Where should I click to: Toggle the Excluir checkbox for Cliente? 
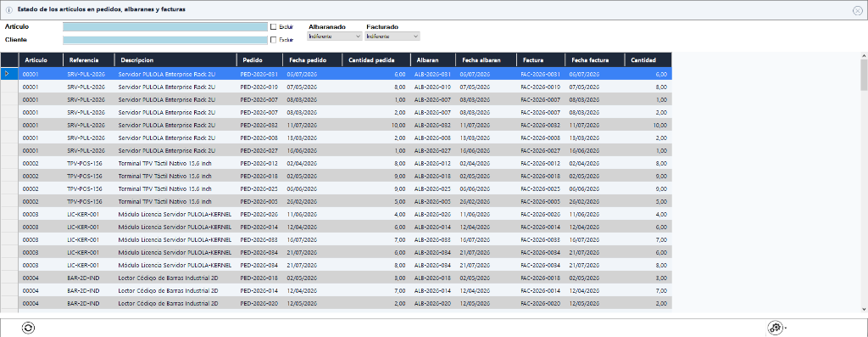tap(273, 39)
